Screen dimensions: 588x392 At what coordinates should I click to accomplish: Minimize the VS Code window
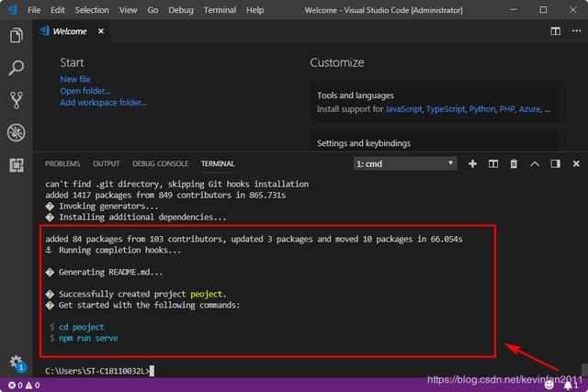[514, 10]
